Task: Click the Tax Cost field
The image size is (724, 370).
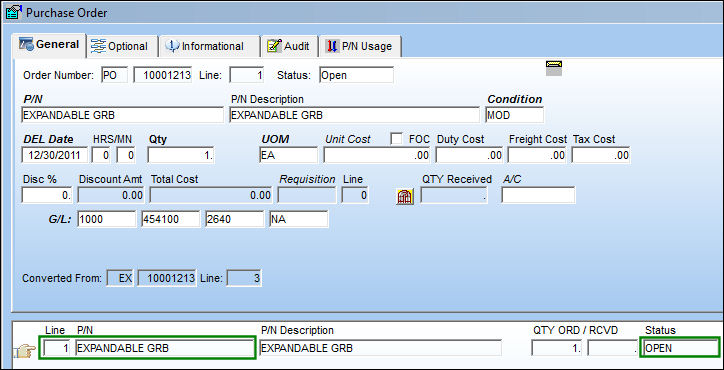Action: click(x=601, y=155)
